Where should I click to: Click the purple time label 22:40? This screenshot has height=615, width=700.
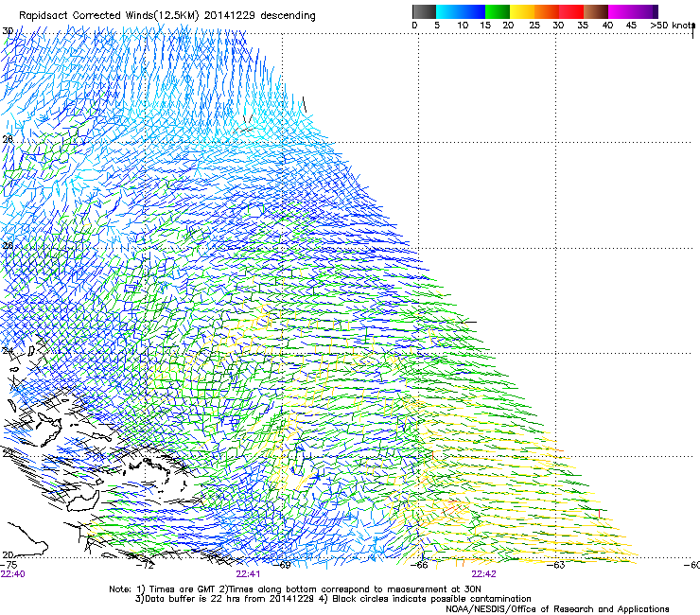tap(13, 574)
